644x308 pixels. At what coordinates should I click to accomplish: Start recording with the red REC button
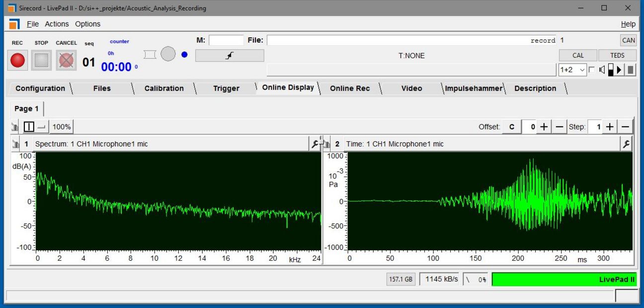tap(18, 60)
